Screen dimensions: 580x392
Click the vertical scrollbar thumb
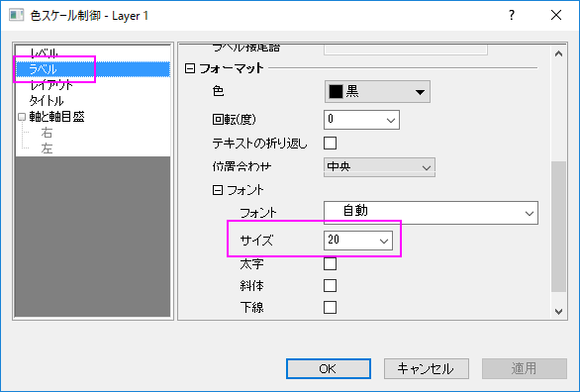click(x=558, y=227)
